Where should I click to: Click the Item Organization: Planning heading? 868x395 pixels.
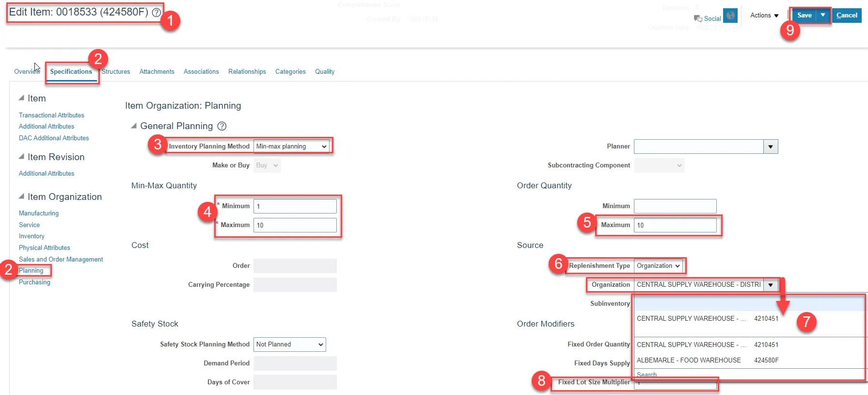(x=183, y=106)
